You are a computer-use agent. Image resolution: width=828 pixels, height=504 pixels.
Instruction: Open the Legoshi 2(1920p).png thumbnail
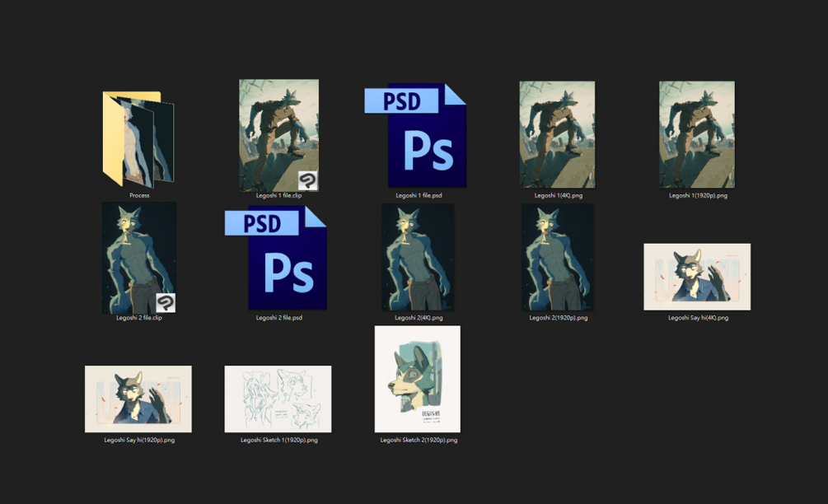click(x=558, y=257)
